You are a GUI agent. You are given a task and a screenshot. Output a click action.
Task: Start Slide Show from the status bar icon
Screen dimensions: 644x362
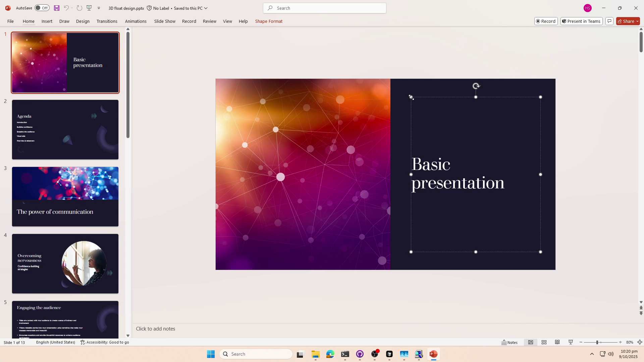point(571,342)
